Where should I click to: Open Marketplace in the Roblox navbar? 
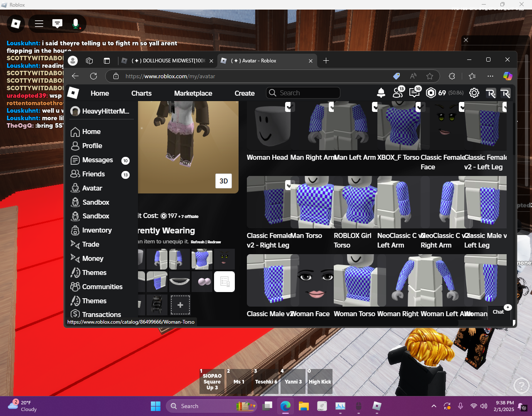pos(193,93)
